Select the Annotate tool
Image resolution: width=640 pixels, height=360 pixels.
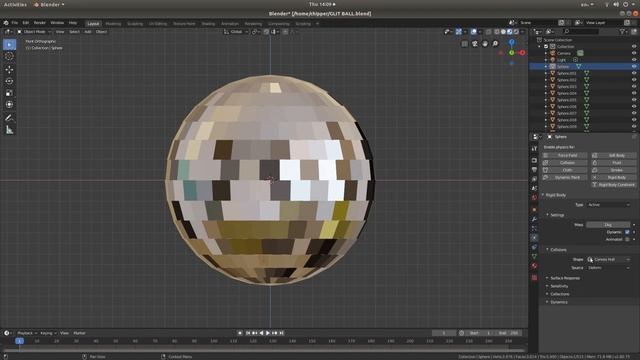(x=9, y=118)
